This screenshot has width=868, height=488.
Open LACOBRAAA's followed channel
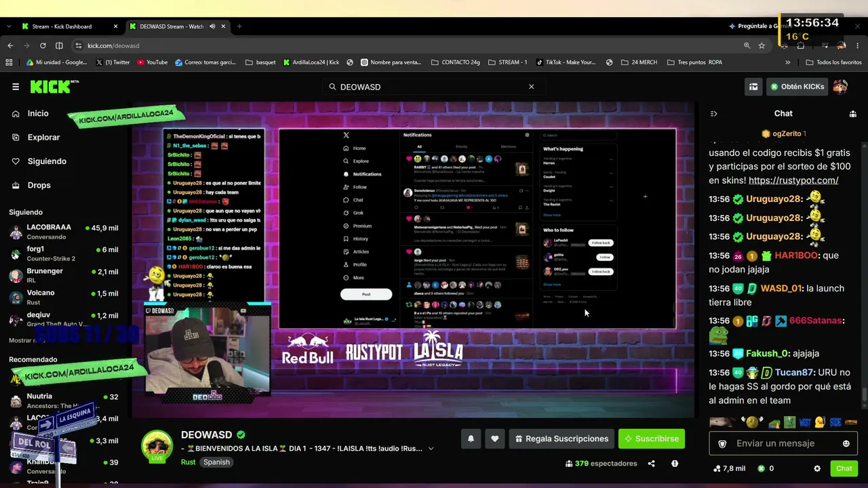point(64,232)
